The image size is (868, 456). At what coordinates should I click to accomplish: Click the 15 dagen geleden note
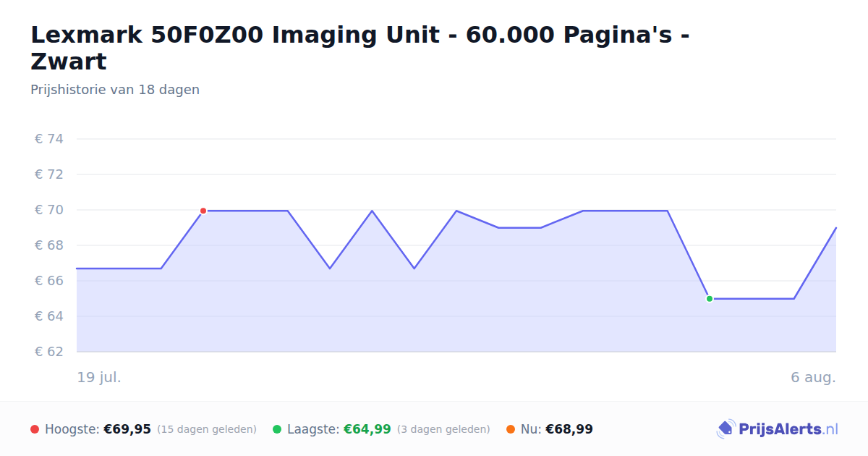click(x=207, y=429)
